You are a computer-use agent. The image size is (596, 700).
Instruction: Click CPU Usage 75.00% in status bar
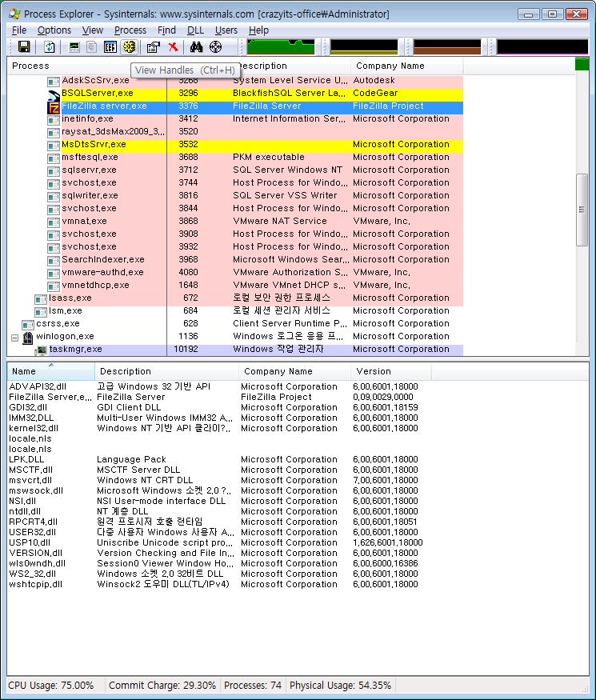tap(51, 686)
